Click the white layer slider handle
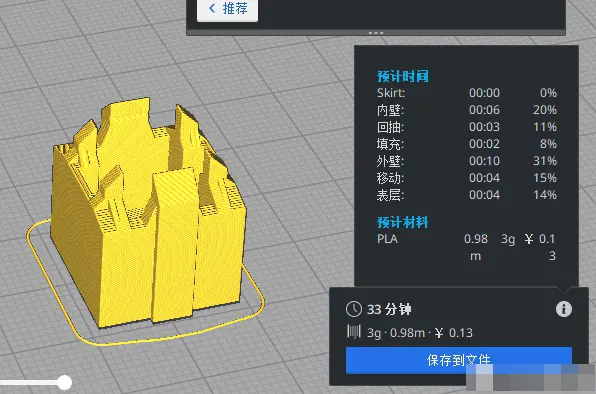This screenshot has width=596, height=394. point(65,382)
